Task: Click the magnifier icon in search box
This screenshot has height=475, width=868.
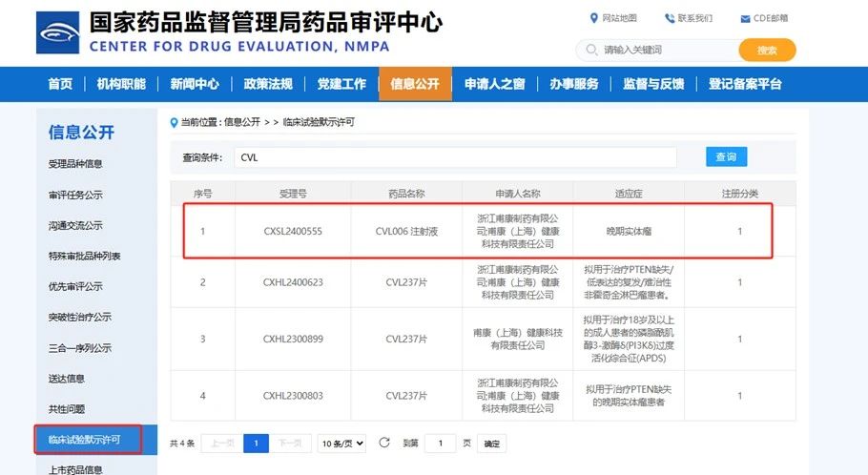Action: click(590, 50)
